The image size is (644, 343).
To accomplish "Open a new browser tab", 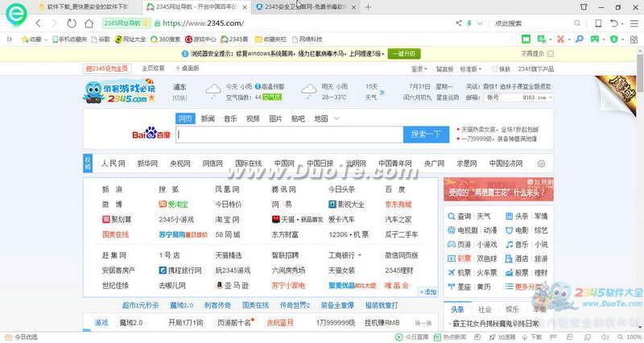I will 368,7.
